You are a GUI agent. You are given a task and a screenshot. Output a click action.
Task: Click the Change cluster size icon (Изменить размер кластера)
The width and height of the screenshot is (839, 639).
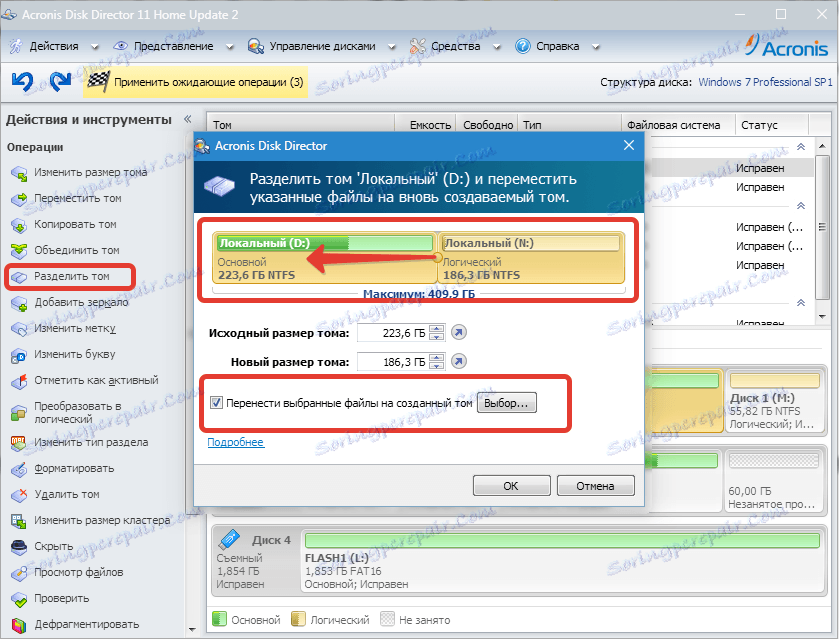click(19, 521)
